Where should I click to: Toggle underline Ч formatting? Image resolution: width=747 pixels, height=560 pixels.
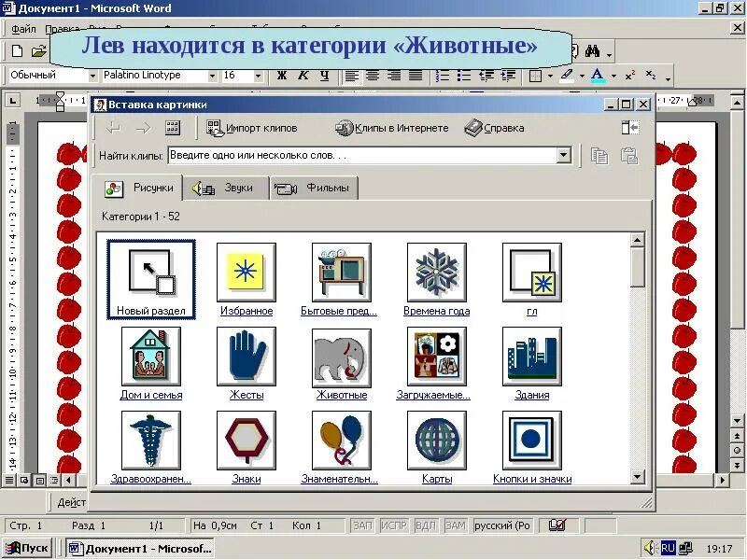[325, 76]
